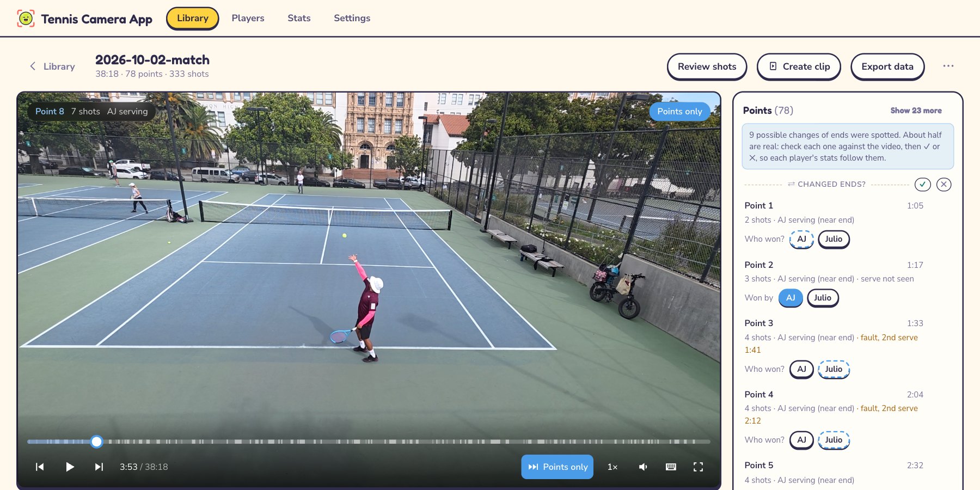Click Point 4 second serve time 2:12
980x490 pixels.
752,421
